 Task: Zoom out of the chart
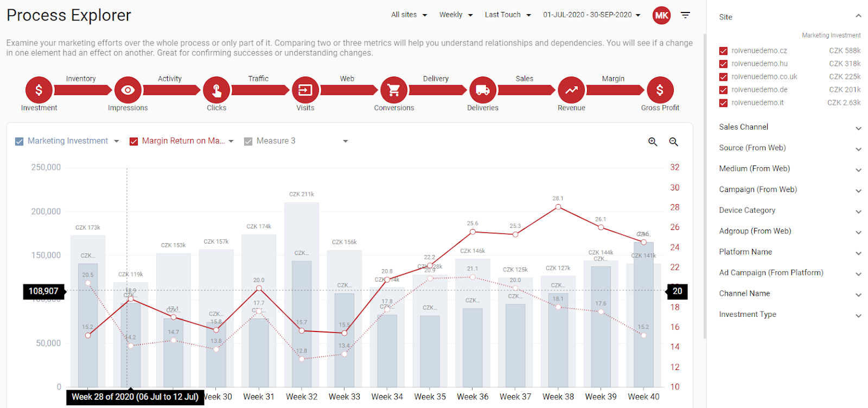coord(674,142)
